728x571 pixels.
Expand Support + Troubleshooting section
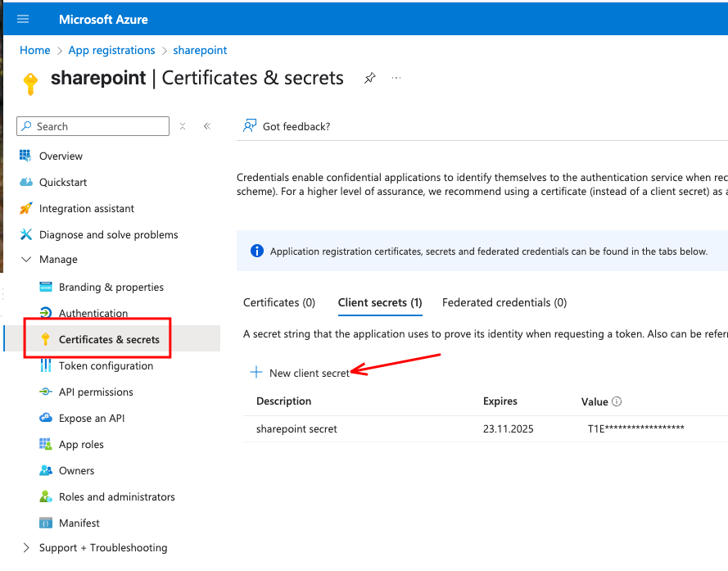click(x=26, y=547)
